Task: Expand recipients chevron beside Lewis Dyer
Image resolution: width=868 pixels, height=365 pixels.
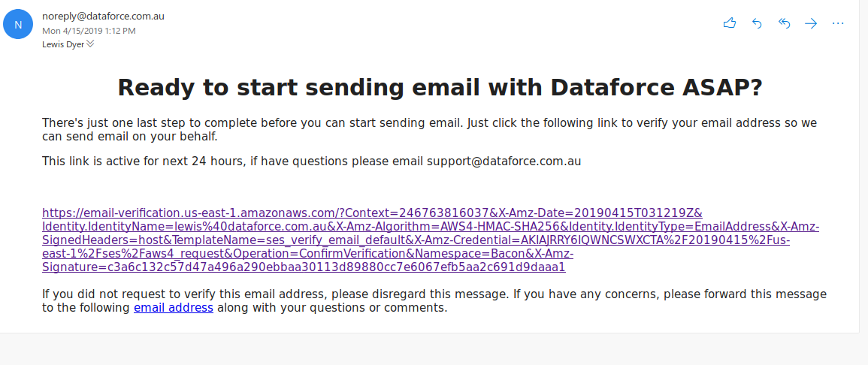Action: click(x=91, y=44)
